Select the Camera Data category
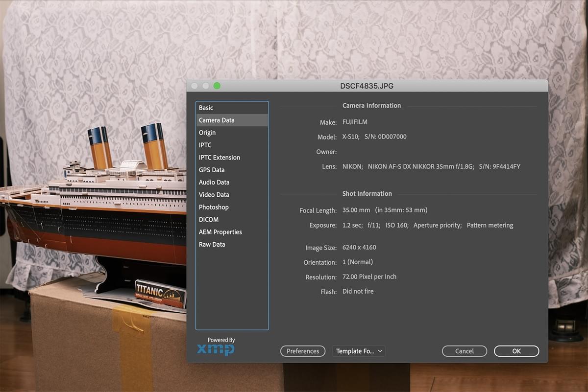 click(x=232, y=120)
